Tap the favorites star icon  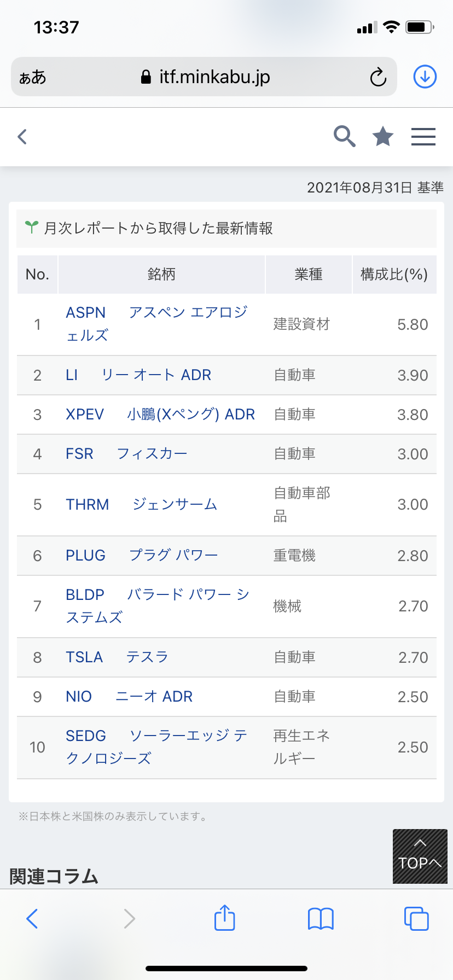(x=383, y=136)
